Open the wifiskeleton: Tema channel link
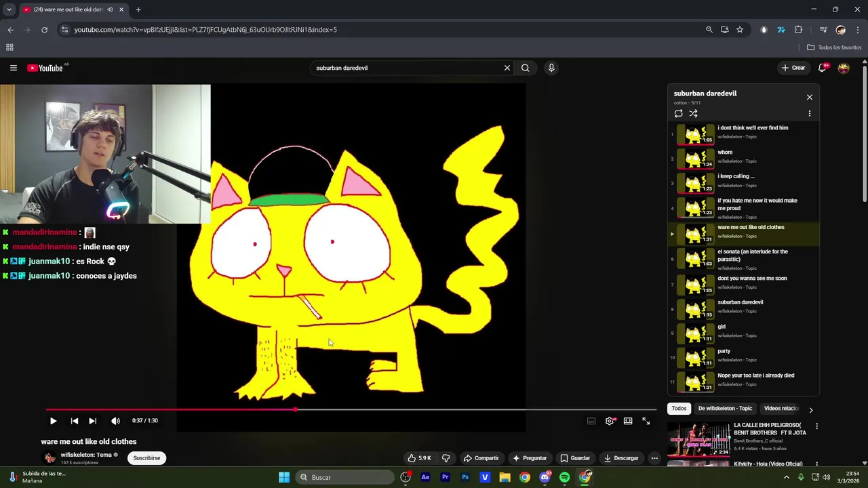This screenshot has width=868, height=488. [86, 455]
